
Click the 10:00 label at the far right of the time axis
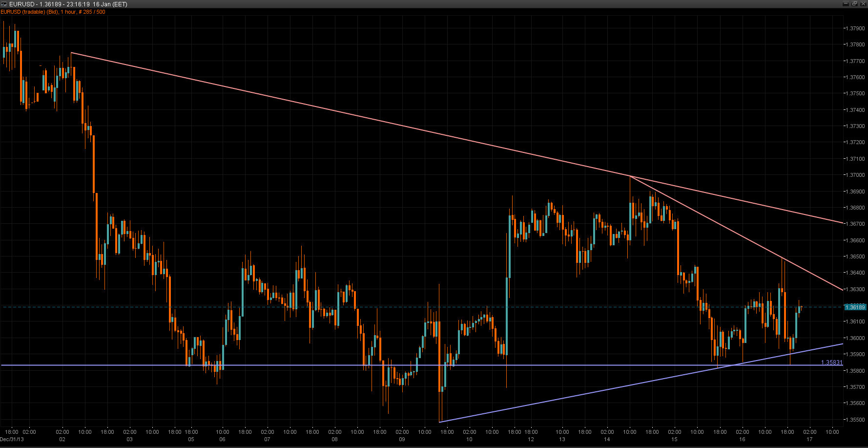832,432
